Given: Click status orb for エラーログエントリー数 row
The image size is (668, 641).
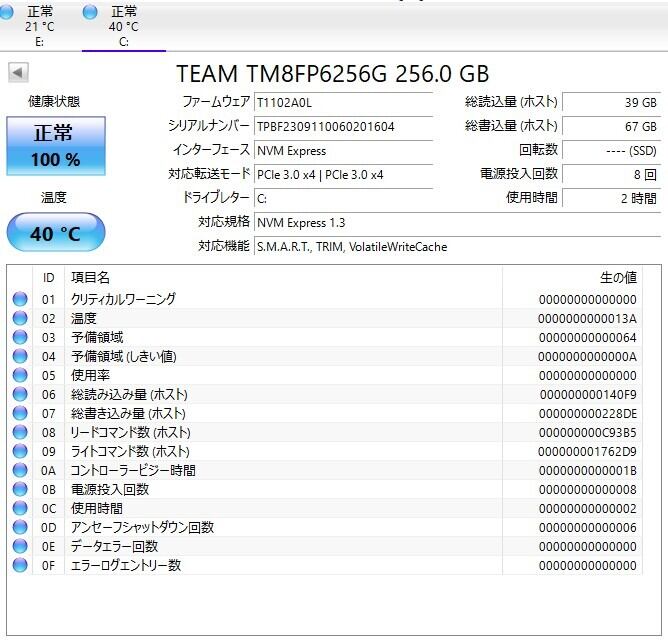Looking at the screenshot, I should (20, 565).
